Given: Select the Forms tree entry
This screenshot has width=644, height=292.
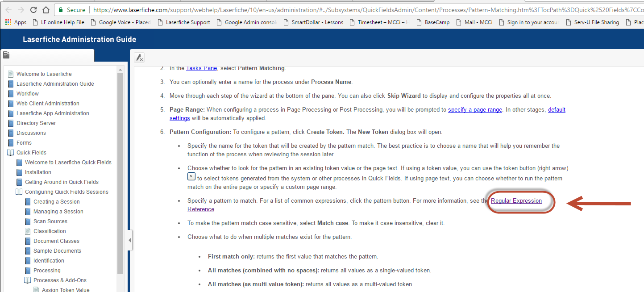Looking at the screenshot, I should coord(24,143).
